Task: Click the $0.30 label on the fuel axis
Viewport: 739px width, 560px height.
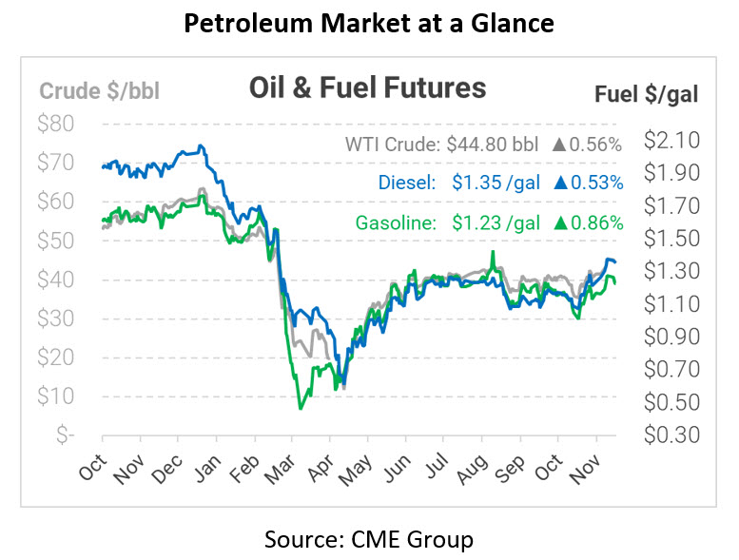Action: point(671,434)
